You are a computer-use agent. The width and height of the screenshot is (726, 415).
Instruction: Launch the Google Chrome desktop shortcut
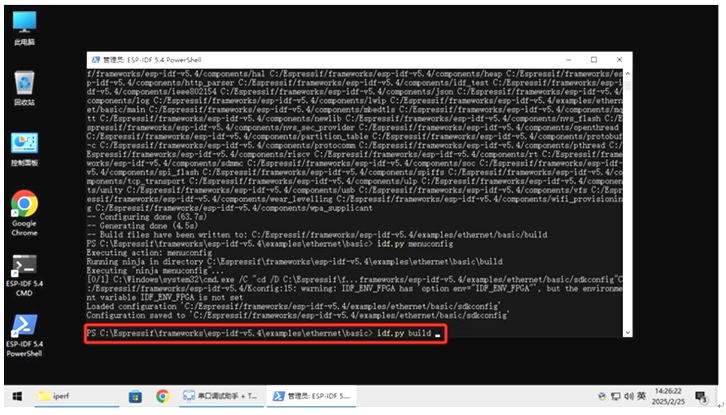24,213
